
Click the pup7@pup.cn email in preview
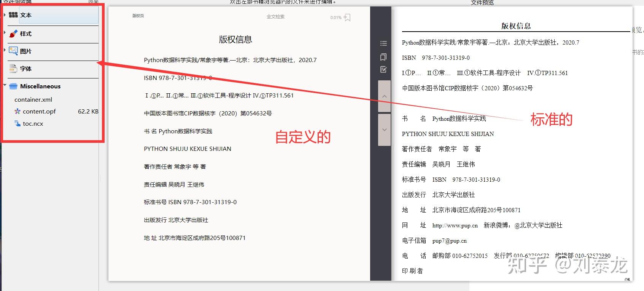450,240
